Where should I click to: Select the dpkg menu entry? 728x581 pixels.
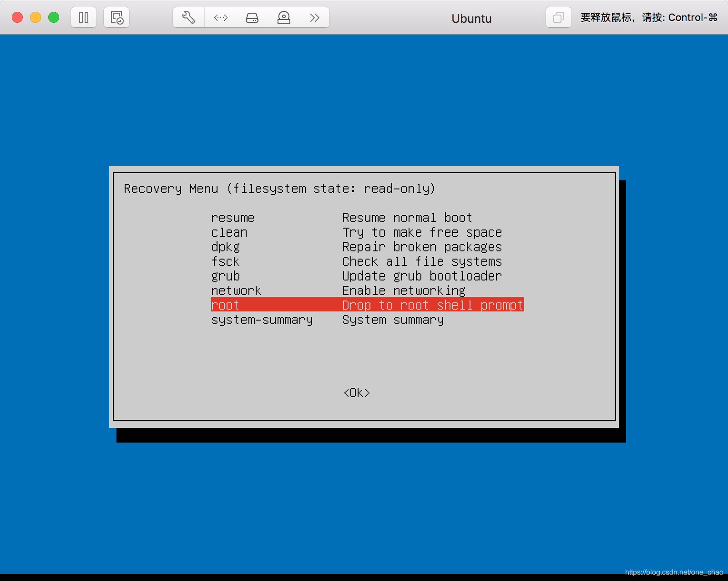(226, 247)
